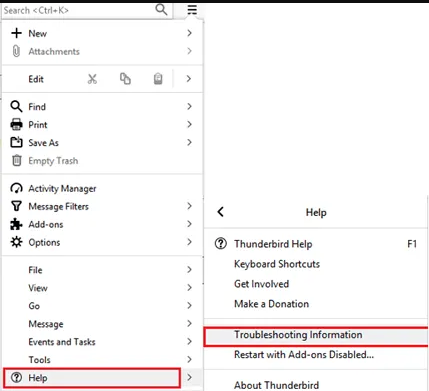
Task: Choose the Edit menu entry
Action: coord(36,79)
